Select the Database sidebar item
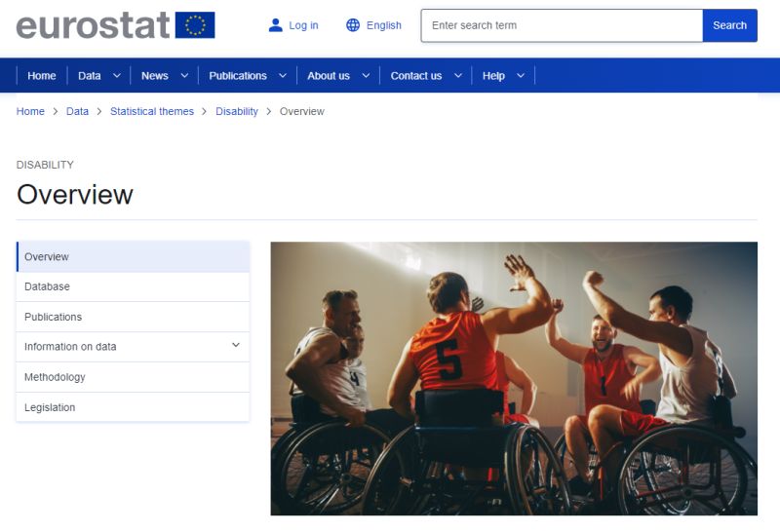Image resolution: width=780 pixels, height=532 pixels. 133,286
